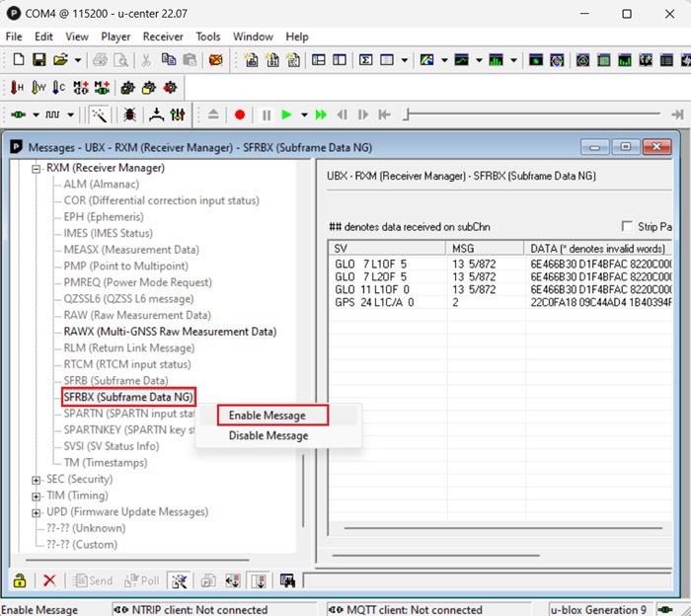Click the autobauding magic wand icon

point(100,115)
